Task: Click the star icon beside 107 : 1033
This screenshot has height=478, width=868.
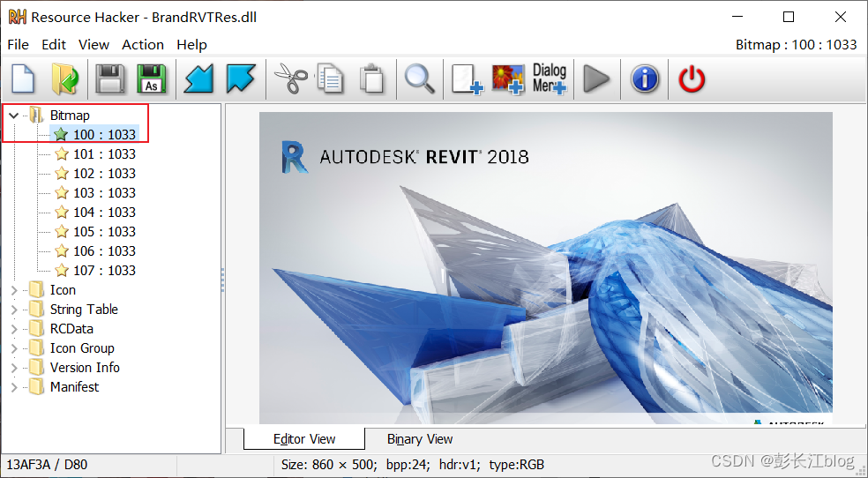Action: (x=62, y=271)
